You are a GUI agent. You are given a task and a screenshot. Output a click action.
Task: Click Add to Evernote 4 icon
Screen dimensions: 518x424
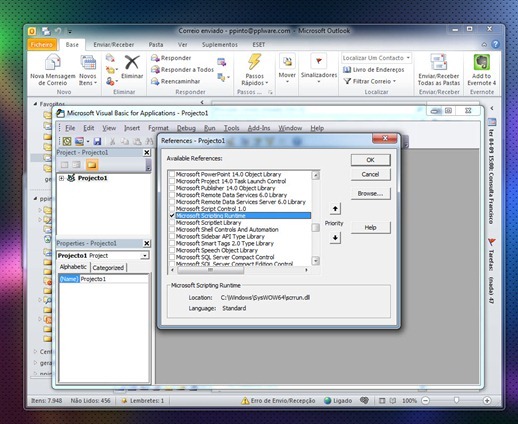point(482,63)
